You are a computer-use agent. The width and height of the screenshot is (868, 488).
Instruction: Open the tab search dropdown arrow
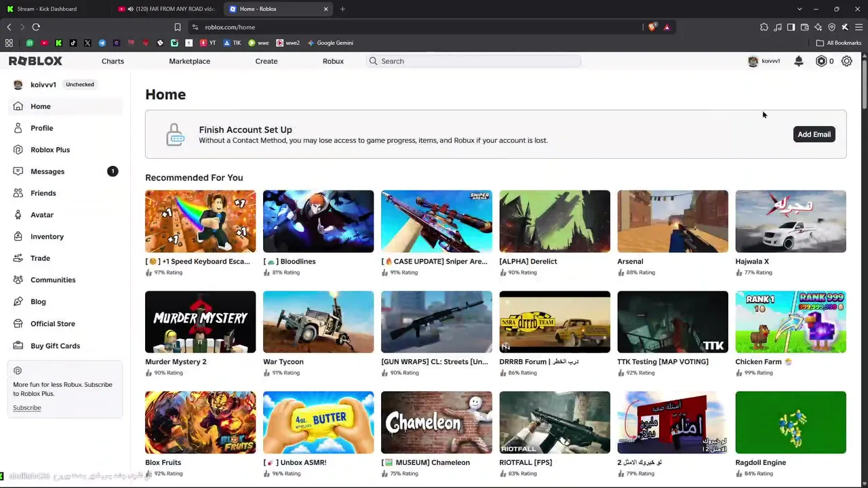(800, 9)
